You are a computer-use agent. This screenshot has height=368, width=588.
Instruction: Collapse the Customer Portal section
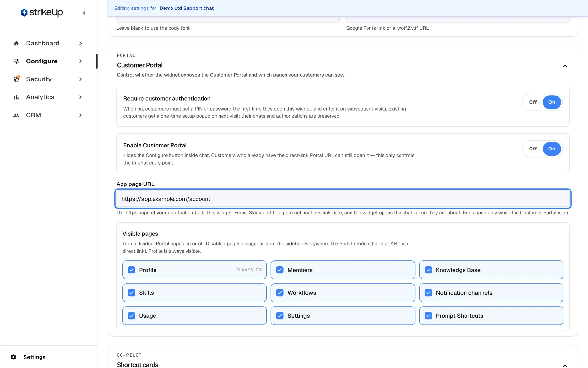[565, 66]
